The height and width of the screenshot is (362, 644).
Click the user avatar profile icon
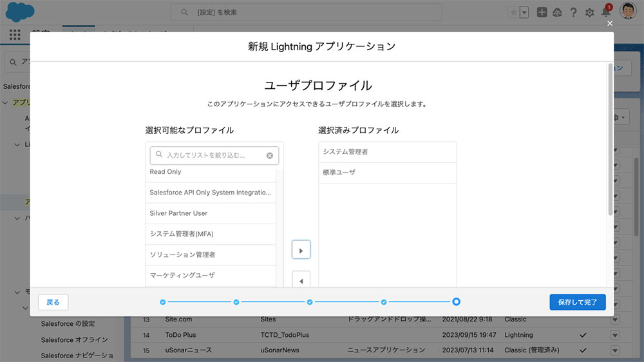click(628, 12)
